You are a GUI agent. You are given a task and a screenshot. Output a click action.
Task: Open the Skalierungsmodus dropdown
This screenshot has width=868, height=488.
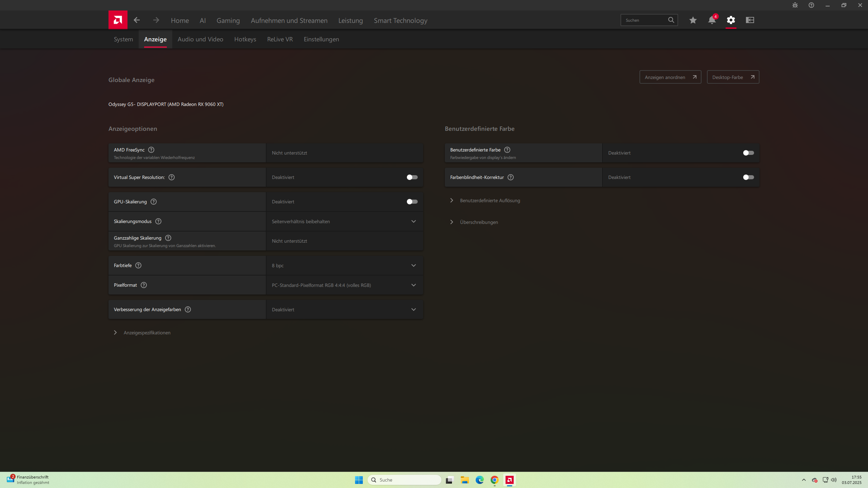[344, 221]
